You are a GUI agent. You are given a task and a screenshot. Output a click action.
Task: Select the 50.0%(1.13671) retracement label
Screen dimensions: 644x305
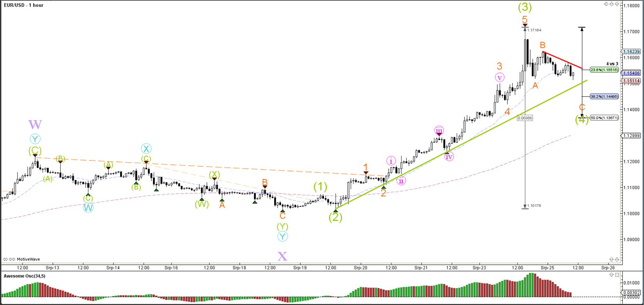click(x=604, y=118)
